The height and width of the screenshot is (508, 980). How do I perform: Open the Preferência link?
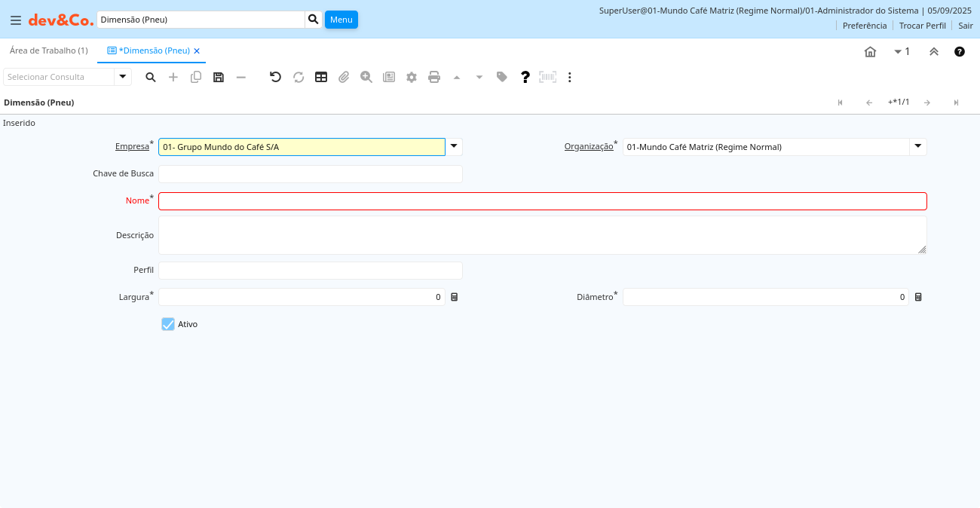point(864,26)
